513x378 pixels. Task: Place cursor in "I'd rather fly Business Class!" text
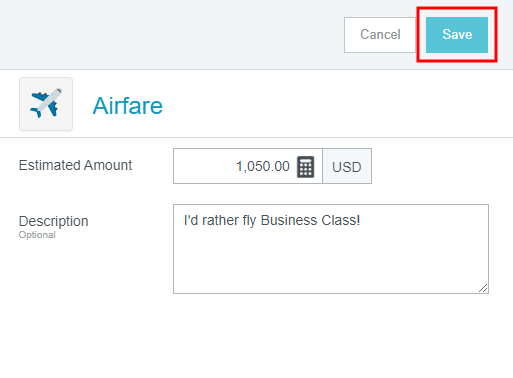pyautogui.click(x=272, y=220)
